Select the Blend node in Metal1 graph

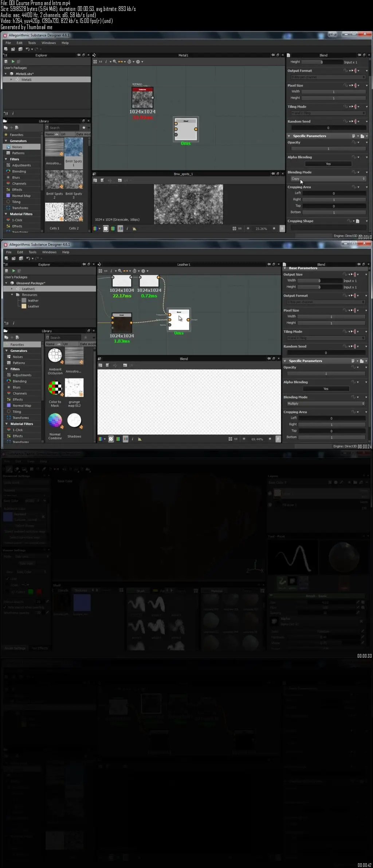(x=186, y=129)
